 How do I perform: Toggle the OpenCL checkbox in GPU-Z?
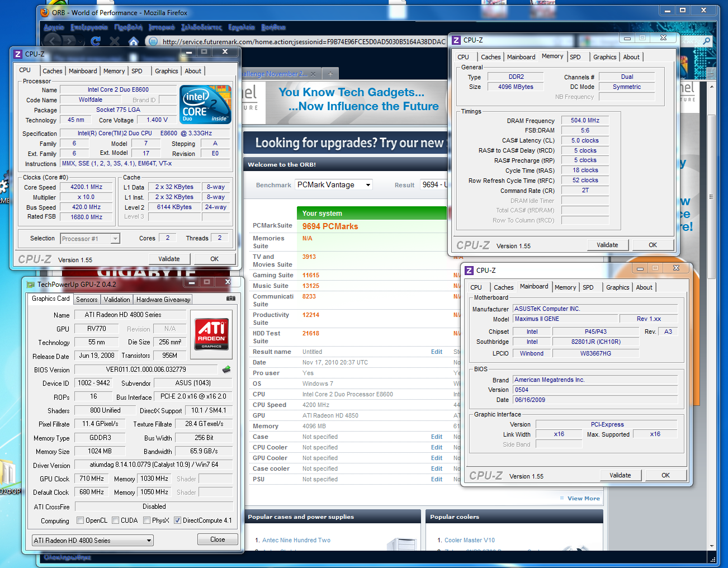pos(80,520)
